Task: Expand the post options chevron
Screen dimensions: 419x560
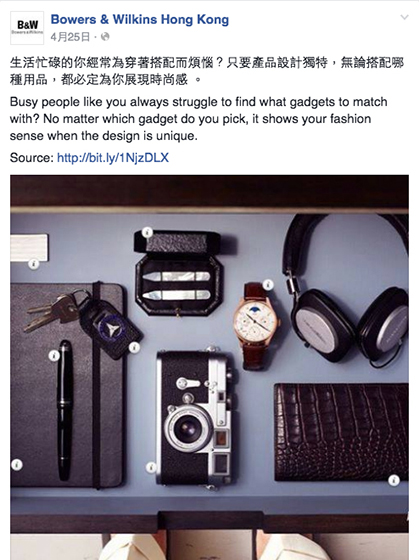Action: pyautogui.click(x=404, y=17)
